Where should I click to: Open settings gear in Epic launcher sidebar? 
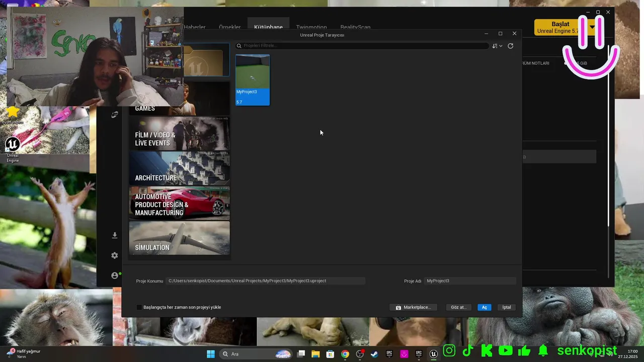click(x=115, y=255)
